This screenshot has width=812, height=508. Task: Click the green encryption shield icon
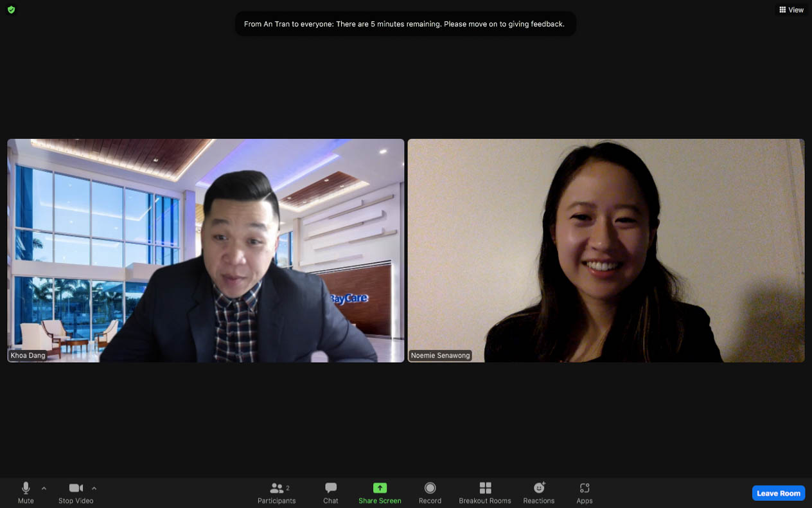click(x=11, y=10)
